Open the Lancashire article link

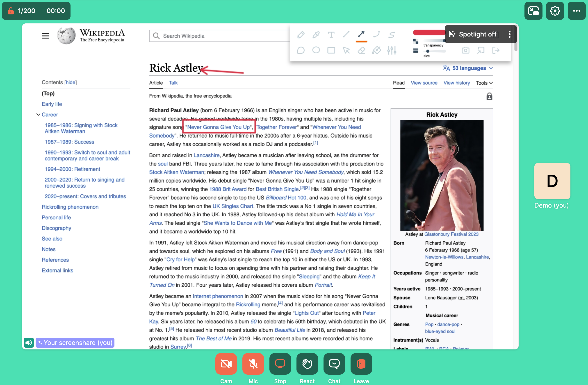(x=206, y=155)
